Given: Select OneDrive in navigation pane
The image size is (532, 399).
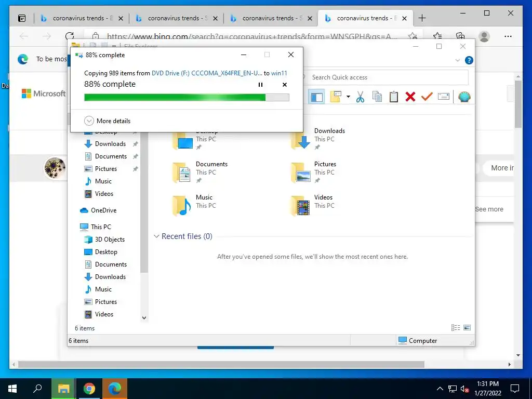Looking at the screenshot, I should pos(103,210).
